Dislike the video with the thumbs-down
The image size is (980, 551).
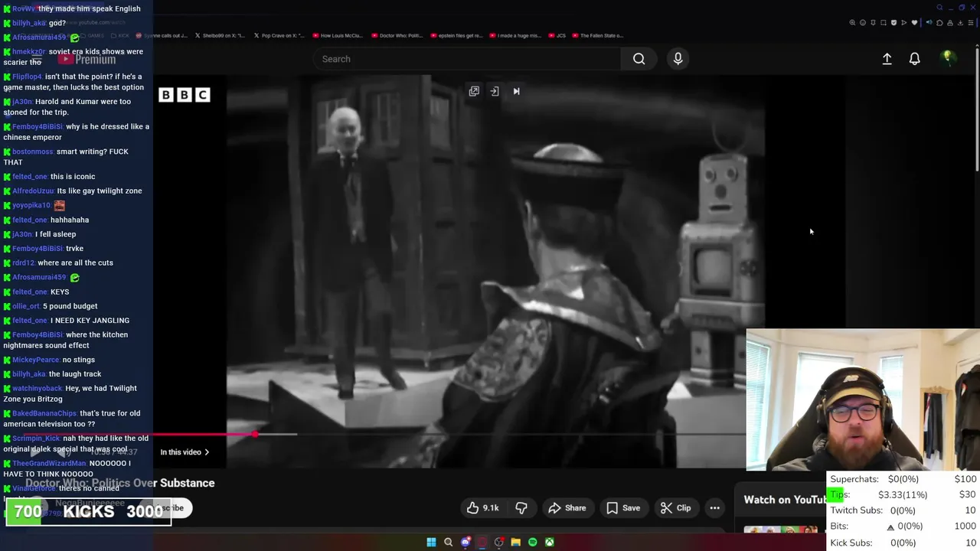click(521, 508)
